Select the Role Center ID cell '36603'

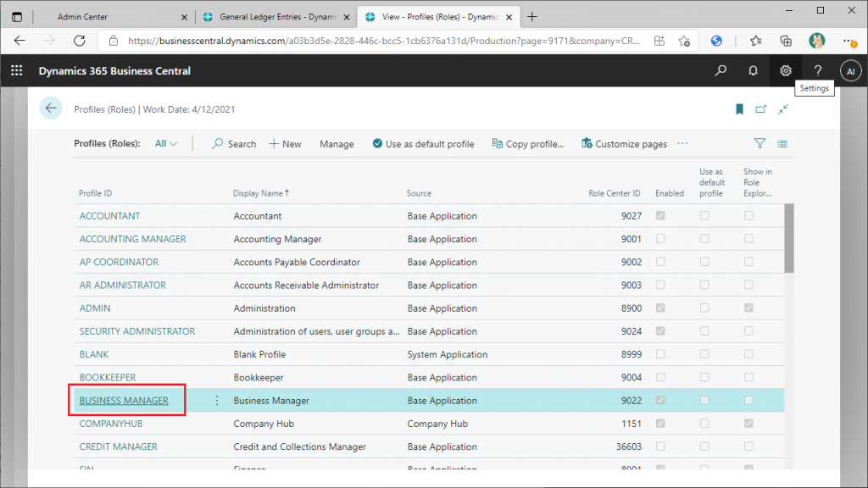tap(629, 446)
